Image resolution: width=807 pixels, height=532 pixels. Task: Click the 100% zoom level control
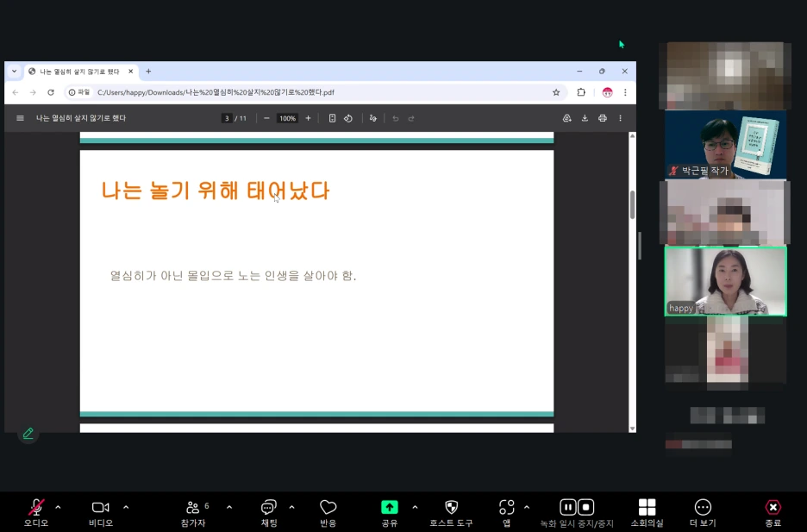tap(286, 118)
